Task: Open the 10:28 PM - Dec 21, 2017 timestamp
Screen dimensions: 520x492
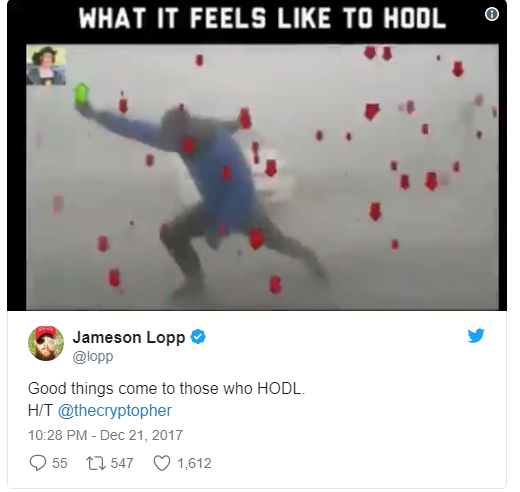Action: pos(105,435)
